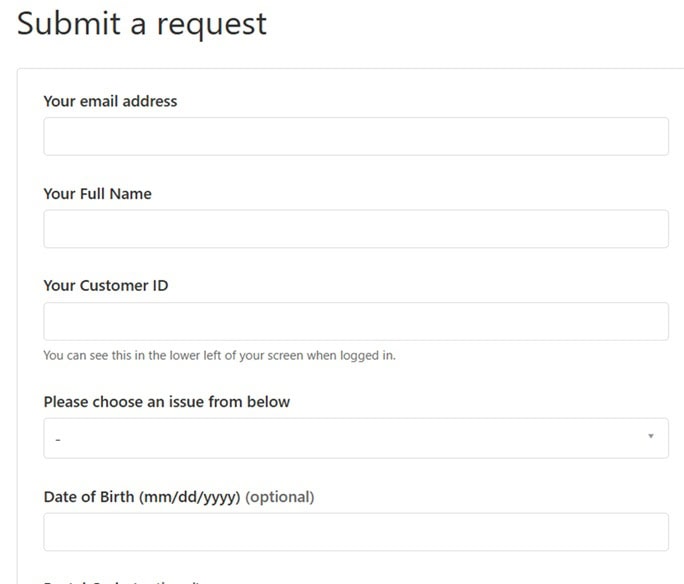Viewport: 684px width, 584px height.
Task: Click into the Customer ID field
Action: pyautogui.click(x=355, y=321)
